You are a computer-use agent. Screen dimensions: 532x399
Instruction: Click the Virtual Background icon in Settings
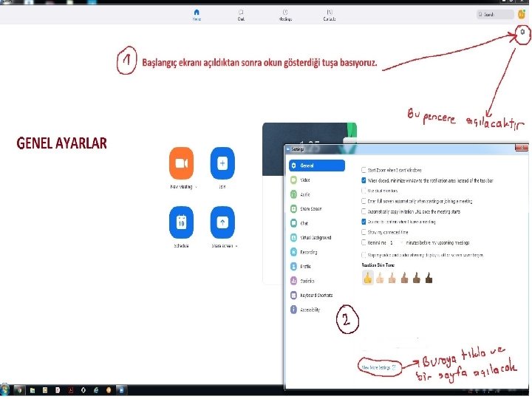(293, 237)
